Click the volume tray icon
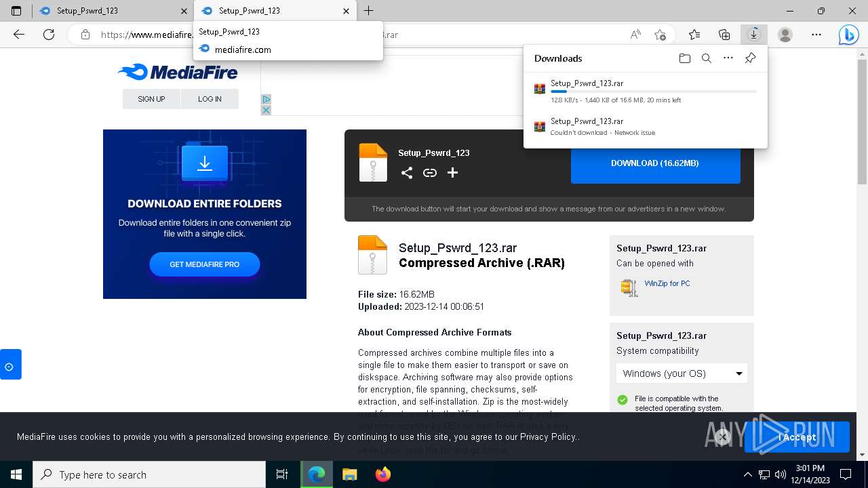Image resolution: width=868 pixels, height=488 pixels. click(x=781, y=474)
